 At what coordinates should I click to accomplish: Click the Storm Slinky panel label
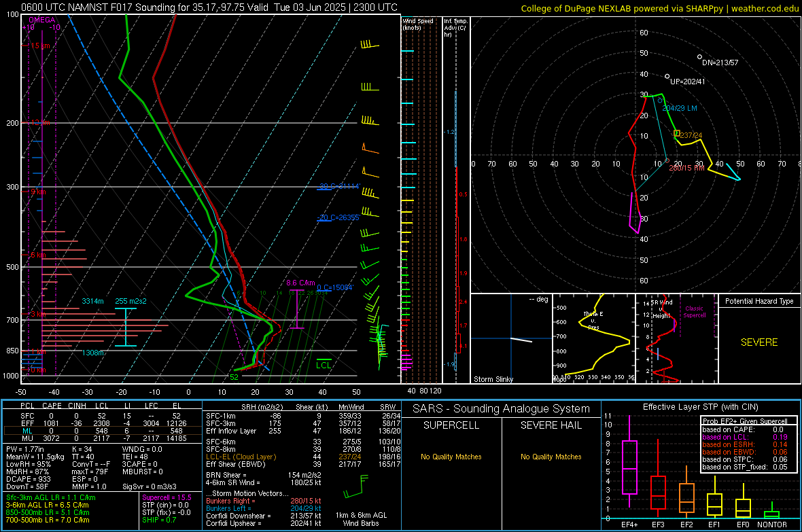pos(493,379)
